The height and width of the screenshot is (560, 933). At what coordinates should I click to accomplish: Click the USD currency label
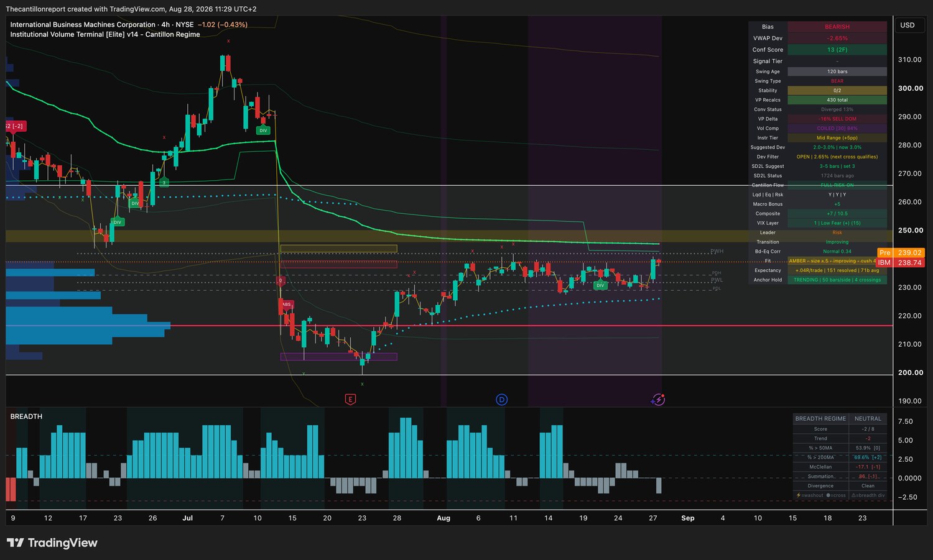[x=907, y=25]
